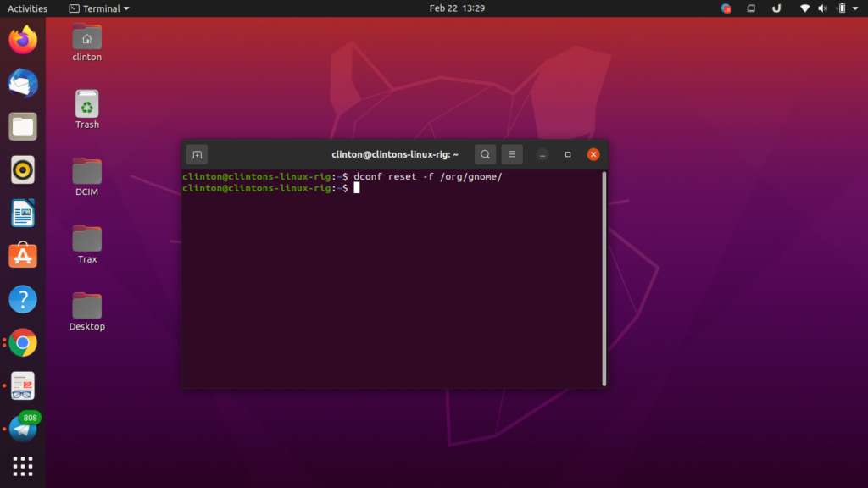Open a new tab in the terminal
Viewport: 868px width, 488px height.
pos(197,154)
